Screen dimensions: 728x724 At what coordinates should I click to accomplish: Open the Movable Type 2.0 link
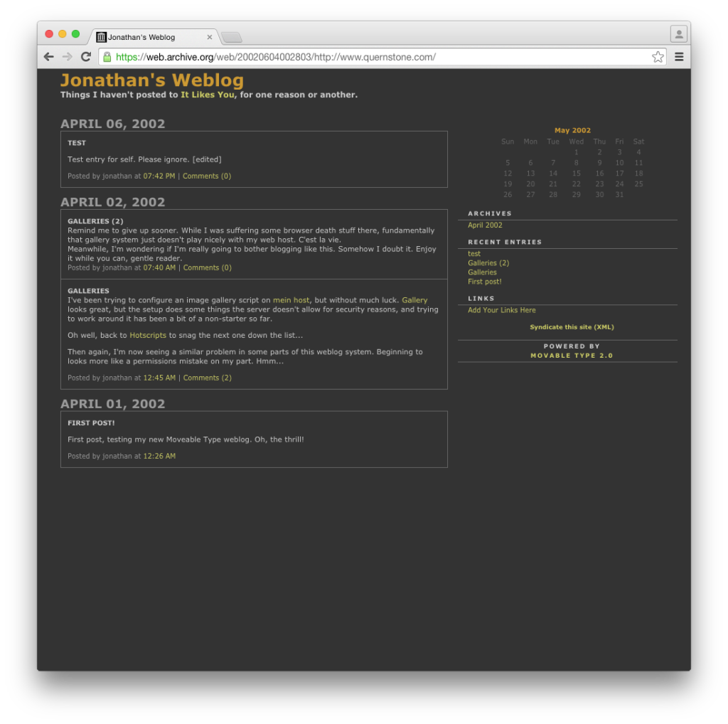point(572,356)
